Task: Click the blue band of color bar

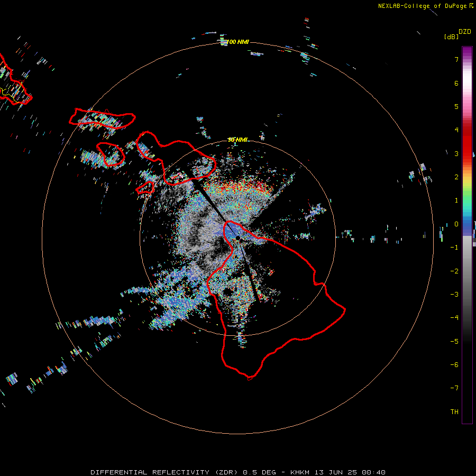Action: click(467, 226)
